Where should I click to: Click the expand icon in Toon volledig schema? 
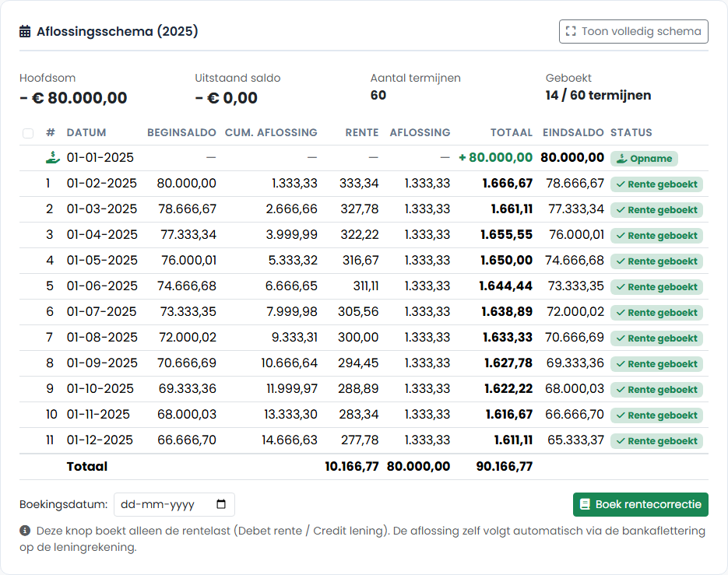coord(571,32)
